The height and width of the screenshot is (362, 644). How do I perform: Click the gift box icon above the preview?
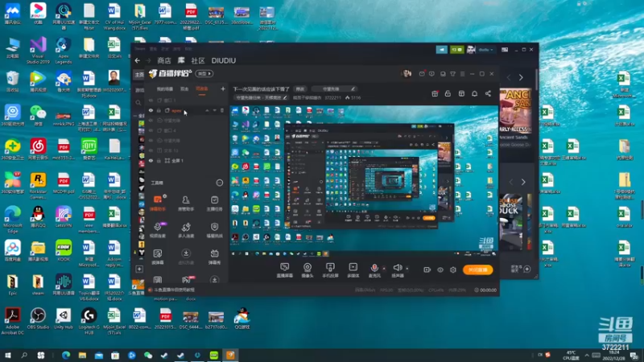435,93
